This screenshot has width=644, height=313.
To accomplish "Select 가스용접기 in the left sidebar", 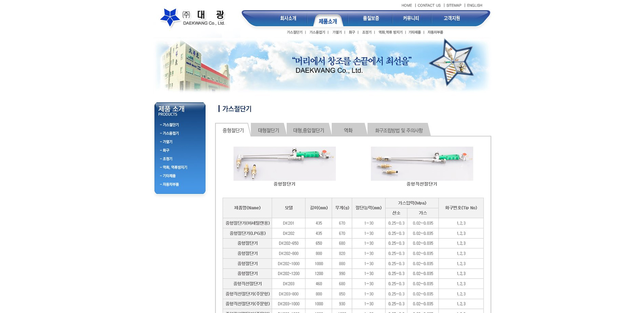I will click(170, 133).
